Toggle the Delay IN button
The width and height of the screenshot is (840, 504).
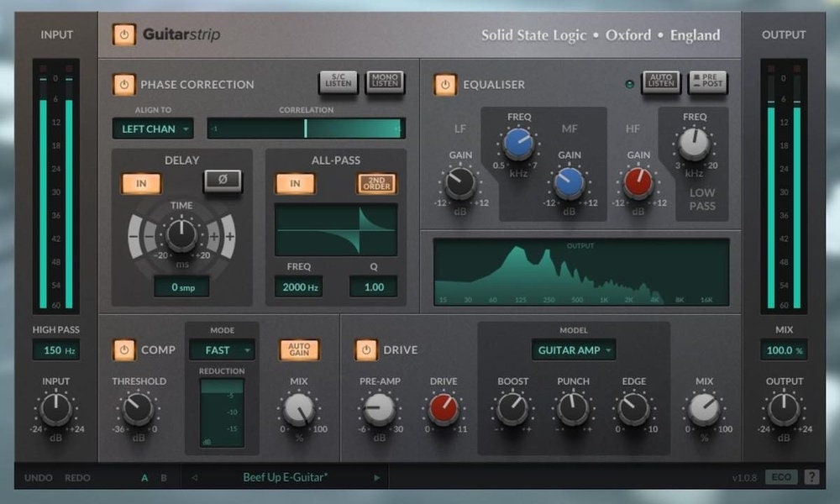tap(141, 184)
